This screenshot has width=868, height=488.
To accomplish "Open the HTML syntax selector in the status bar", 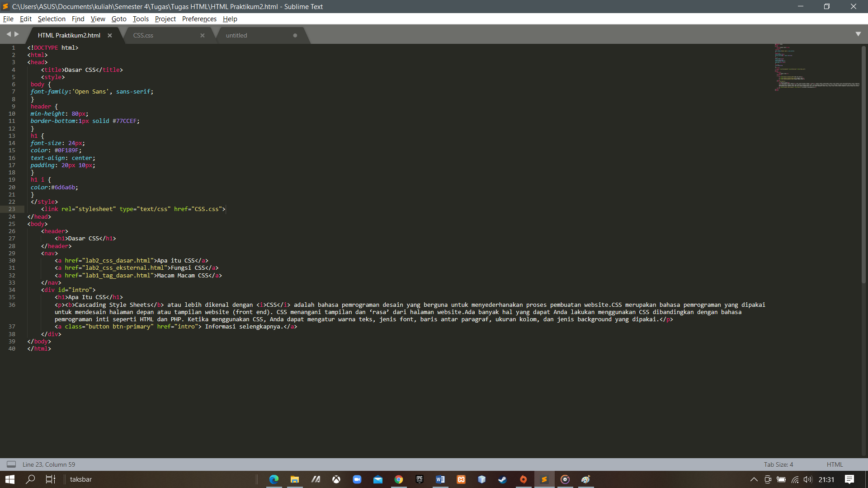I will click(834, 464).
